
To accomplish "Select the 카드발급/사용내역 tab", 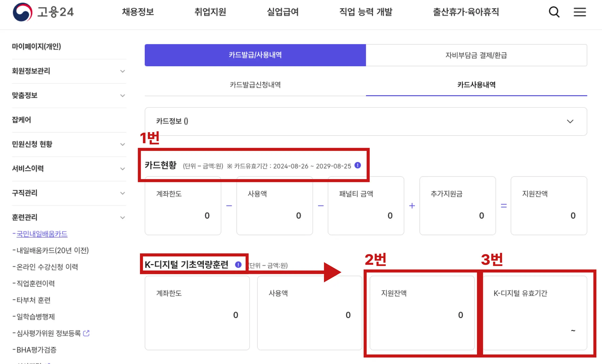I will (255, 55).
